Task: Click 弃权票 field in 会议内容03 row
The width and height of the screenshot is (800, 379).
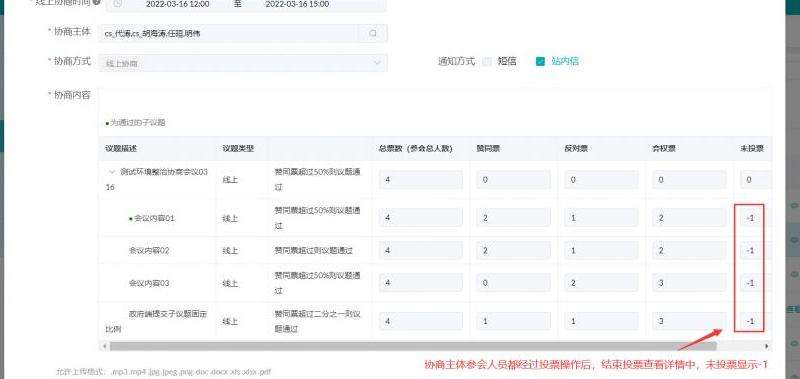Action: (689, 283)
